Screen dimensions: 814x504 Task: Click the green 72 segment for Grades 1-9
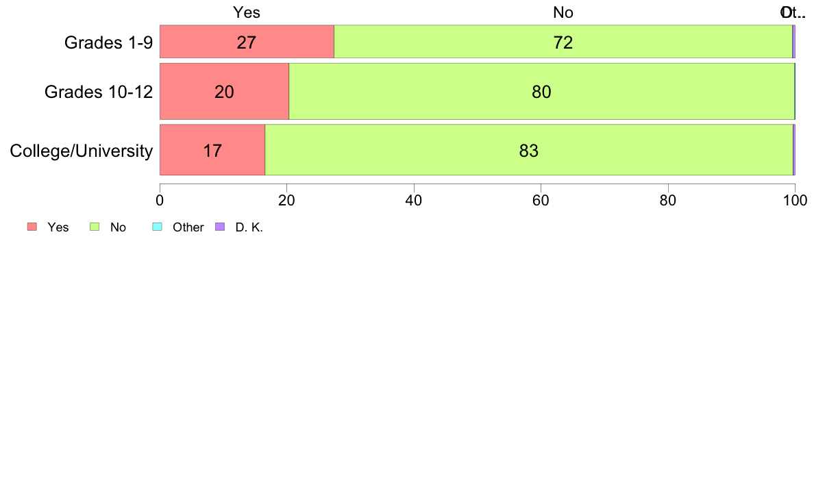tap(563, 42)
